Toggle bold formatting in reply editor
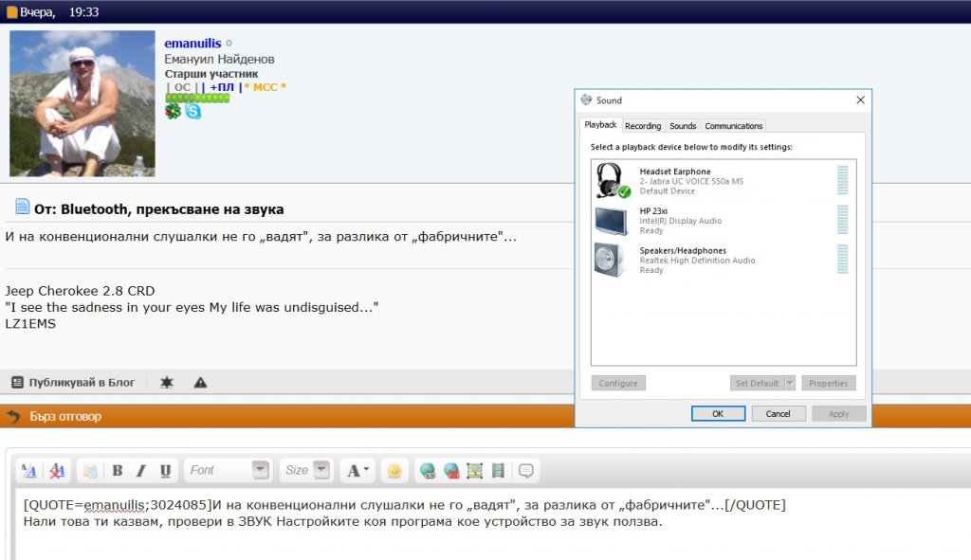This screenshot has width=971, height=560. [118, 470]
